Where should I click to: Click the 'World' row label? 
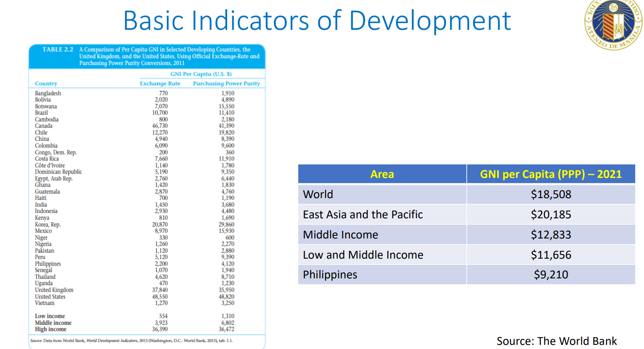pos(318,194)
